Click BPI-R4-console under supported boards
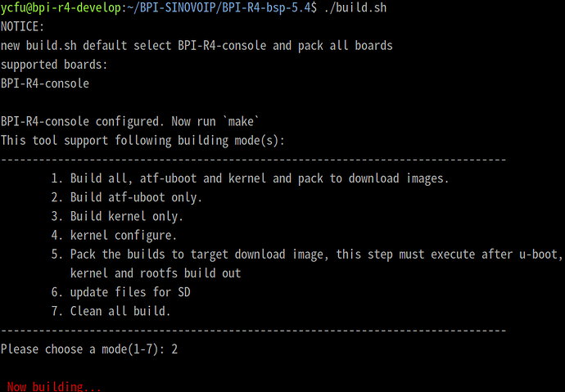 point(45,83)
